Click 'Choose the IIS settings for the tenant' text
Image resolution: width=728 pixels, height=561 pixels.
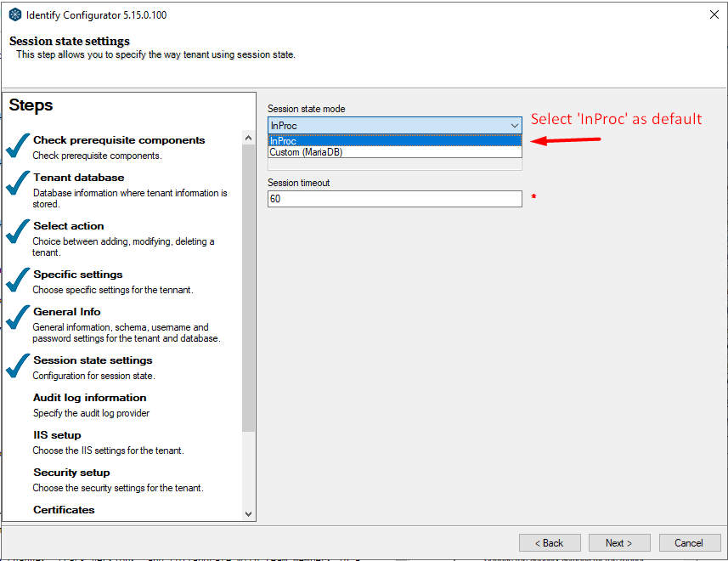tap(108, 450)
